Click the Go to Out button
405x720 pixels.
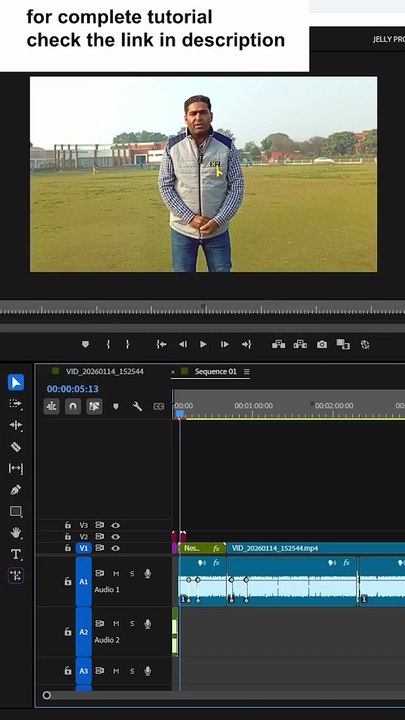[x=247, y=344]
